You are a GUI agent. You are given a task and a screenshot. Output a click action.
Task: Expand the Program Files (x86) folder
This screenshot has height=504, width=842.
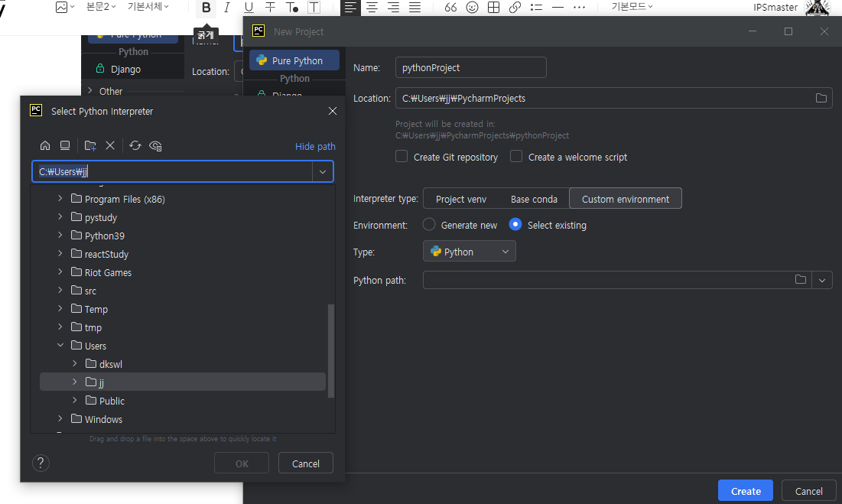60,199
